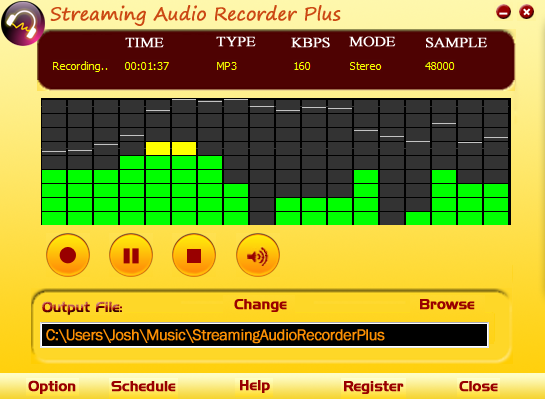The image size is (545, 399).
Task: Click Register at the bottom
Action: click(373, 386)
